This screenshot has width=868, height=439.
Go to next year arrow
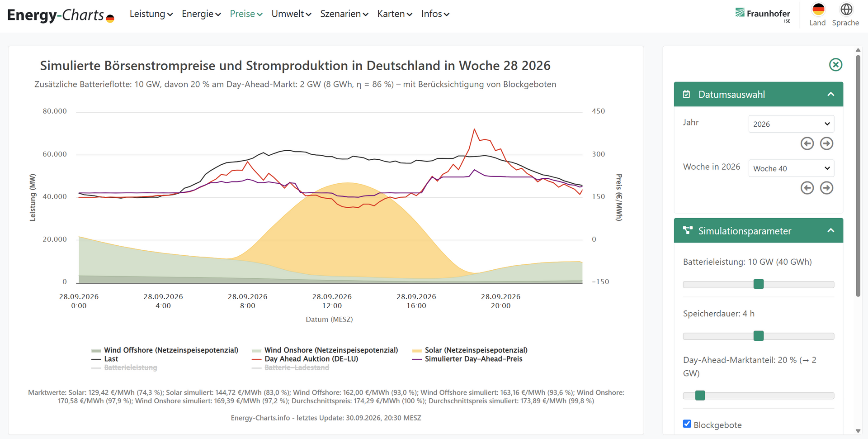[826, 143]
